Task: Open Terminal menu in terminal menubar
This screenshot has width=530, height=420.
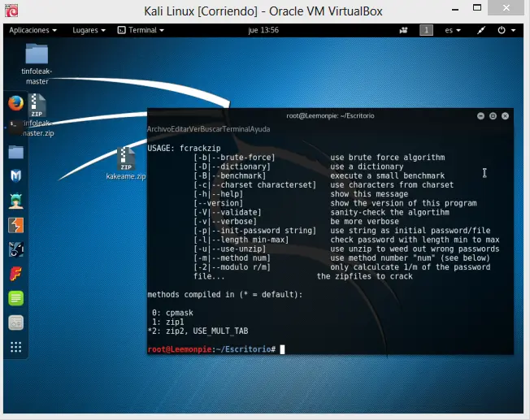Action: 236,129
